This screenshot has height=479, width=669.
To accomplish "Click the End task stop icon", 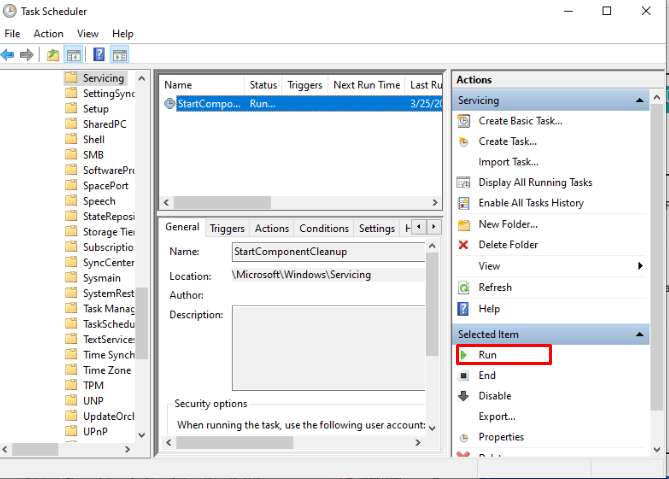I will 463,376.
